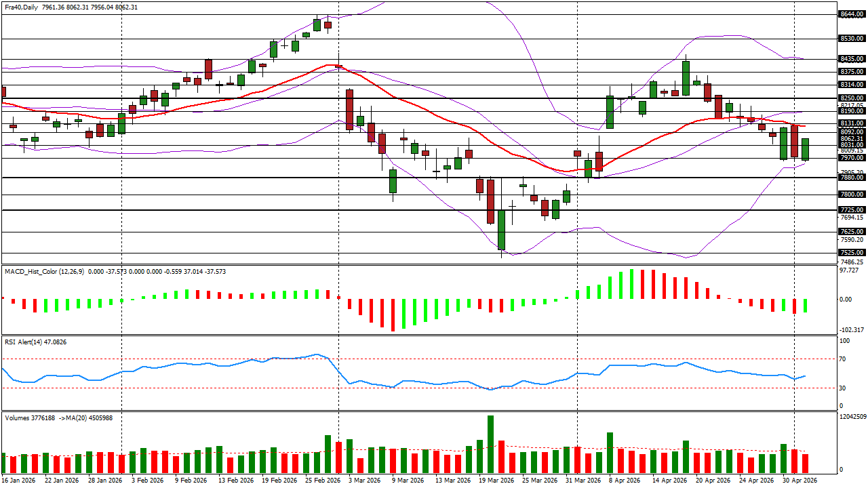Click the Fra40,Daily chart title label
This screenshot has height=488, width=868.
pos(21,7)
